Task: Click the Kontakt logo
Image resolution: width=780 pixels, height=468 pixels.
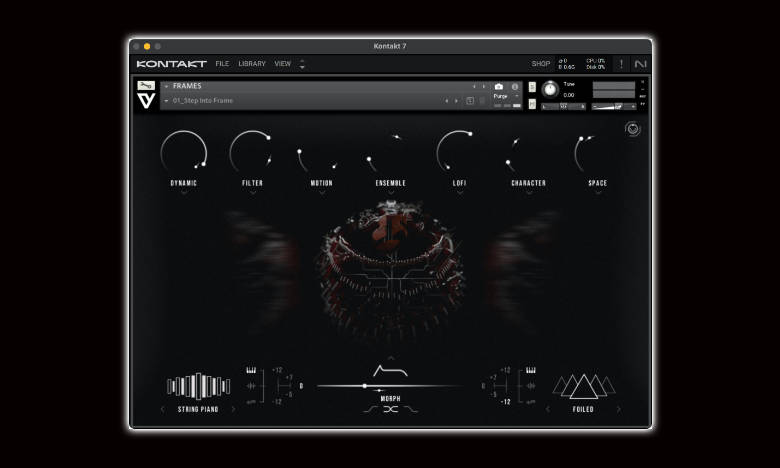Action: [x=172, y=64]
